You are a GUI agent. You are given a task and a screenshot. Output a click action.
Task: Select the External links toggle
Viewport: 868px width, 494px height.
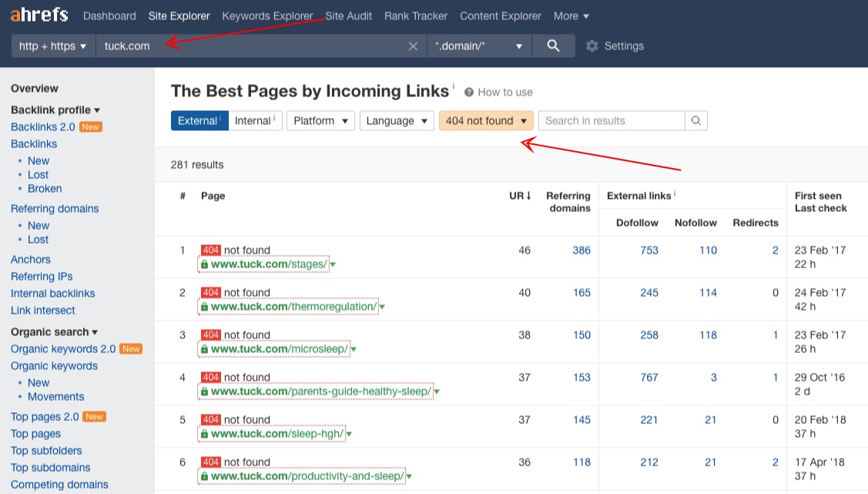[199, 121]
